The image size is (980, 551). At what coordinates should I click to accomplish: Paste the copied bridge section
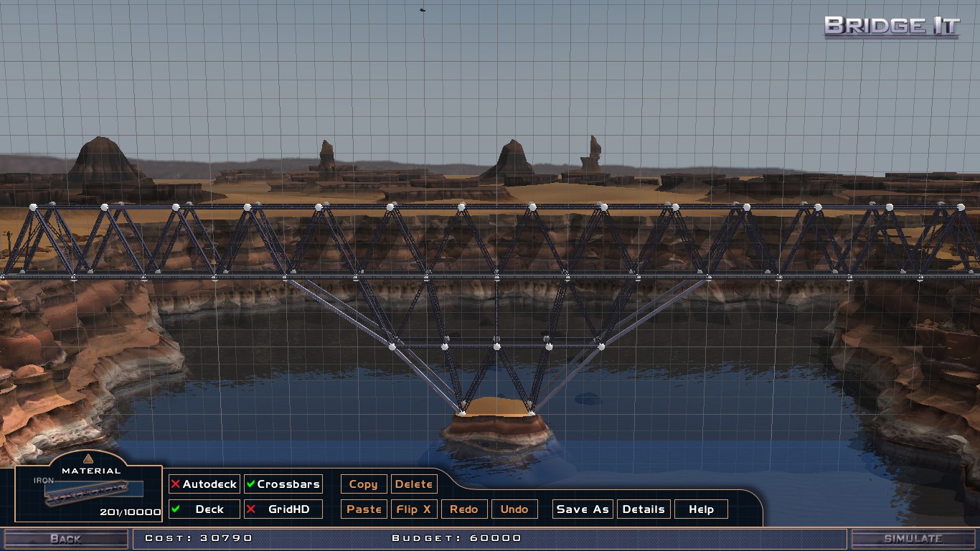[364, 509]
